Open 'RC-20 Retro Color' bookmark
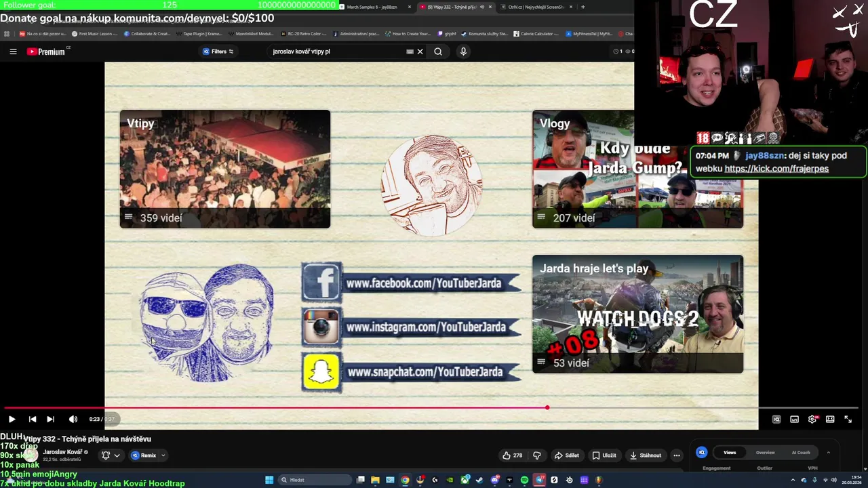Image resolution: width=868 pixels, height=488 pixels. (x=303, y=34)
